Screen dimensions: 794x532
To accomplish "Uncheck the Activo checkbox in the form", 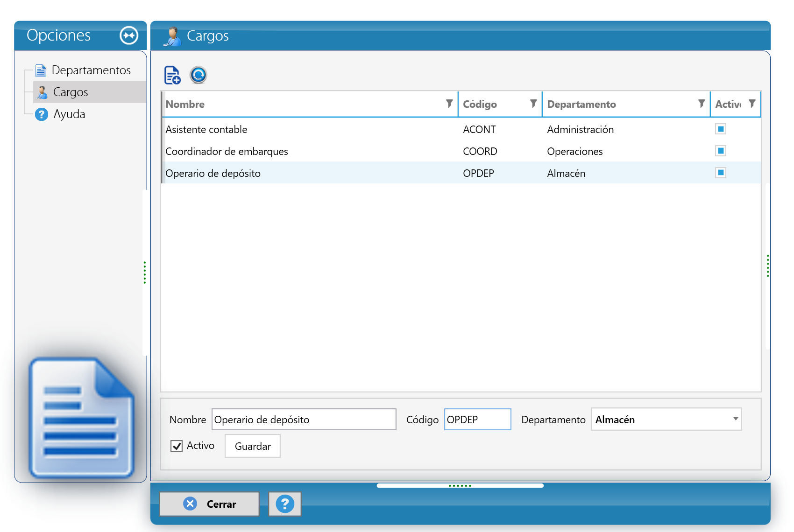I will point(177,446).
